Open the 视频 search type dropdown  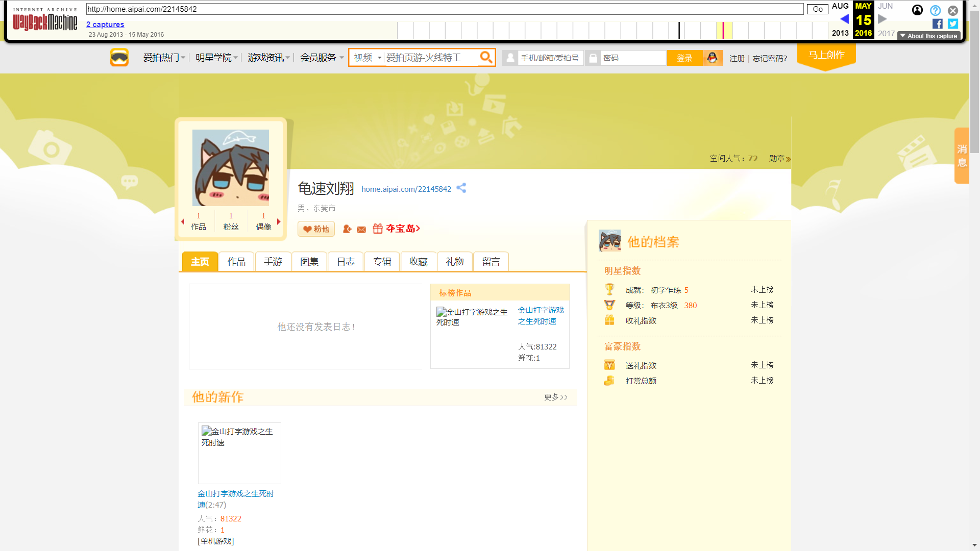367,58
